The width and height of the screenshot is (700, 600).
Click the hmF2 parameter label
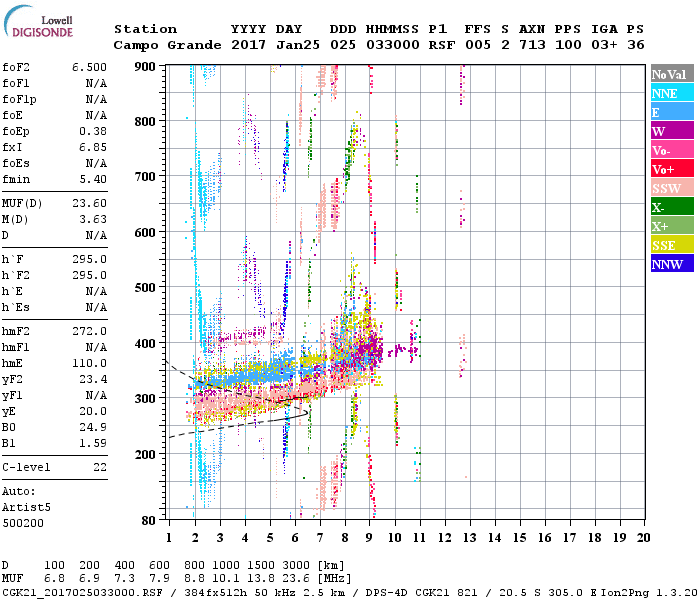click(18, 331)
